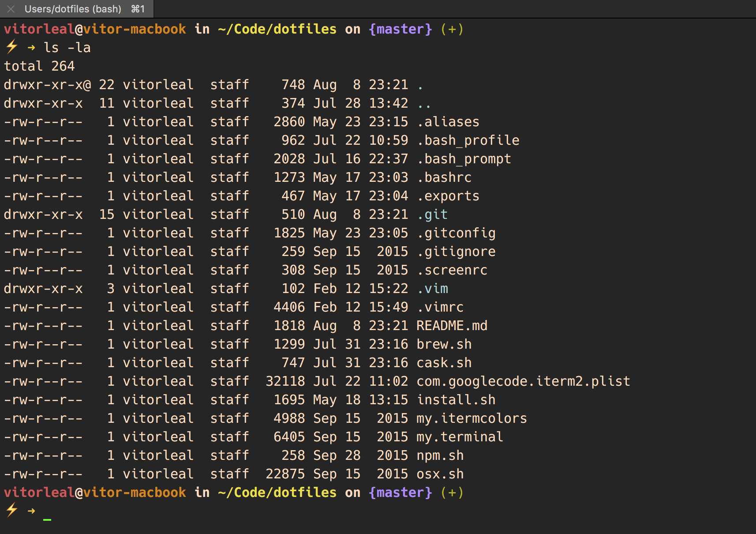756x534 pixels.
Task: Click the .gitignore filename
Action: (456, 252)
